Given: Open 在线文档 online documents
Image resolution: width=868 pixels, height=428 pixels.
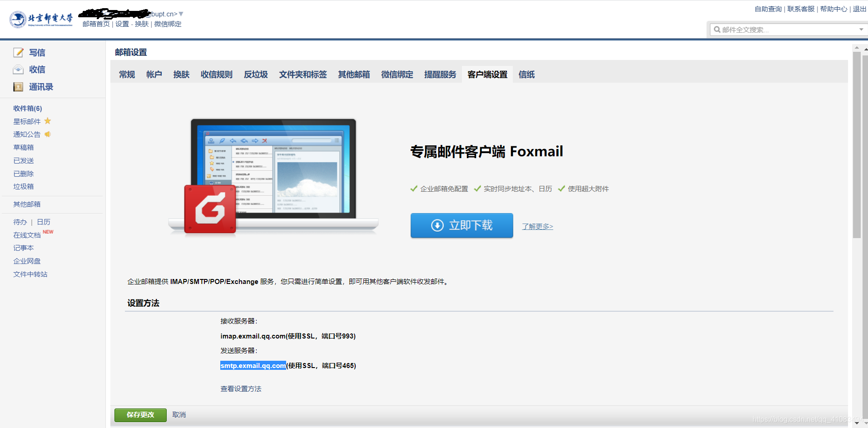Looking at the screenshot, I should click(x=27, y=235).
